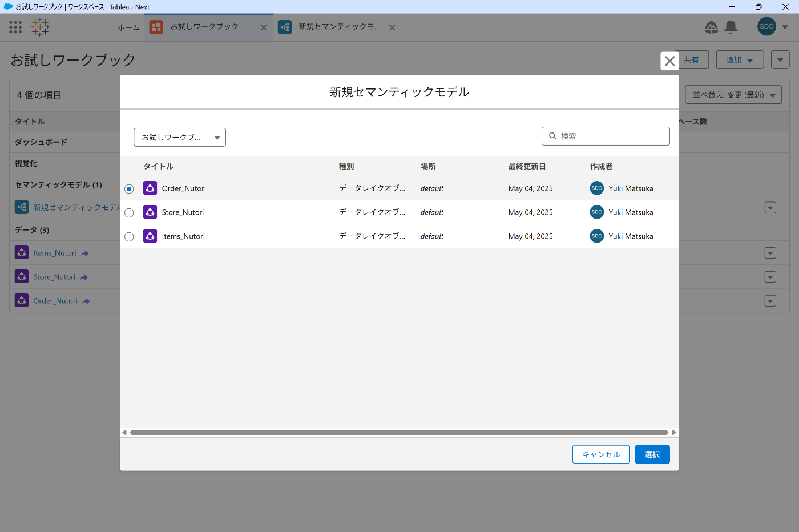Sort by 最終更新日 column header
The width and height of the screenshot is (799, 532).
[527, 166]
